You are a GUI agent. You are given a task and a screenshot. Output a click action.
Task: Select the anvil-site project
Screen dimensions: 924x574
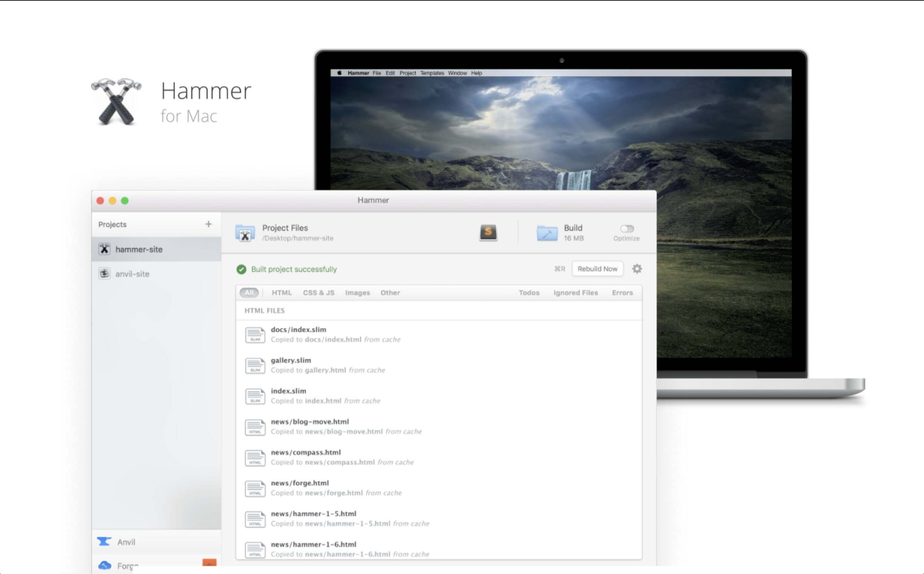(132, 274)
